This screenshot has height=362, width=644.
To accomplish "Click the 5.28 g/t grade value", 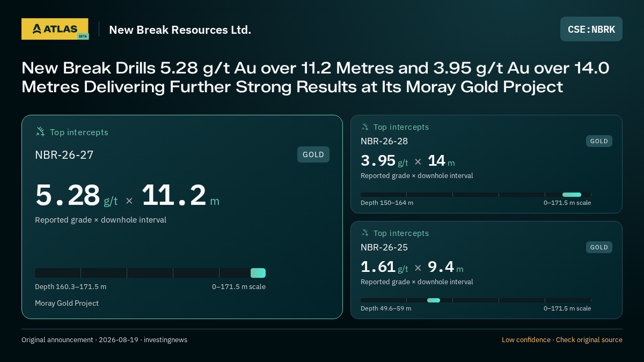I will coord(76,195).
